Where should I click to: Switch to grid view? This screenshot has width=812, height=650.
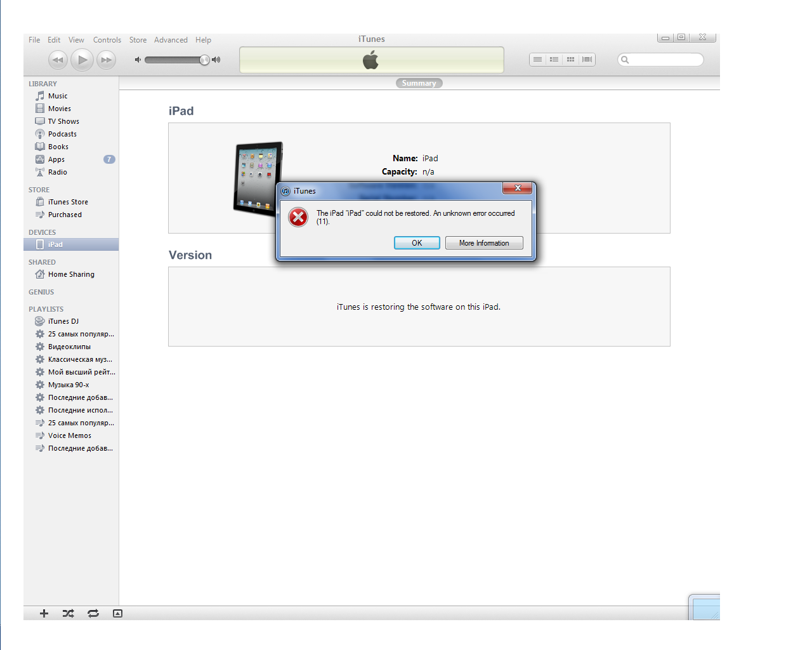(x=571, y=60)
